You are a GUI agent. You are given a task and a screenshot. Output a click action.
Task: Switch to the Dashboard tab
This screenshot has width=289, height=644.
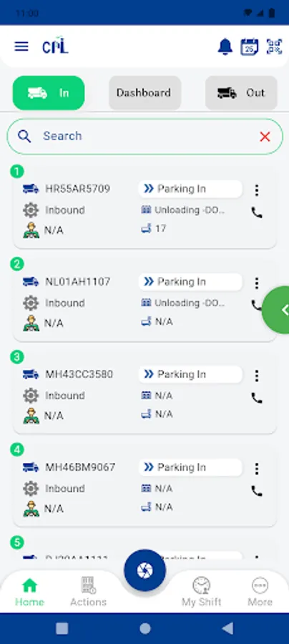[145, 93]
